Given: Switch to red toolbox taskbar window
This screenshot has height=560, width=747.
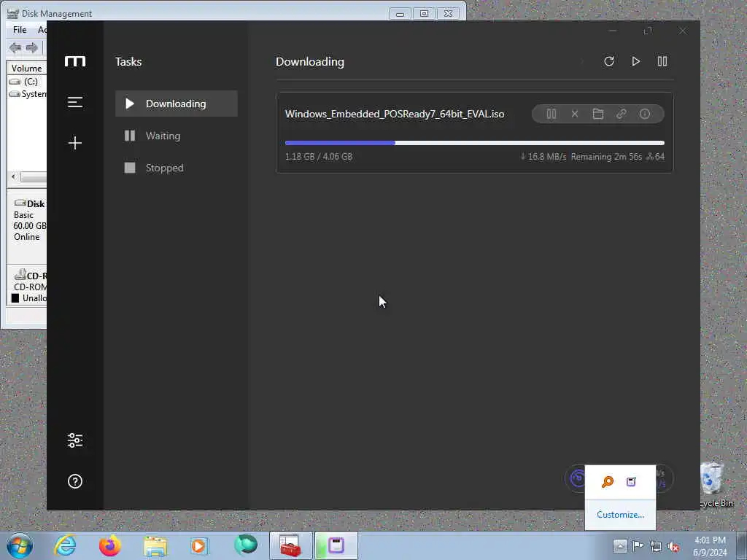Looking at the screenshot, I should 290,545.
